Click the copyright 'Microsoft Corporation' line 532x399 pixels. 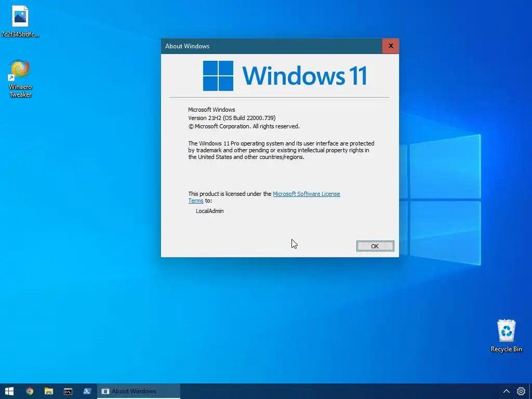pos(244,126)
